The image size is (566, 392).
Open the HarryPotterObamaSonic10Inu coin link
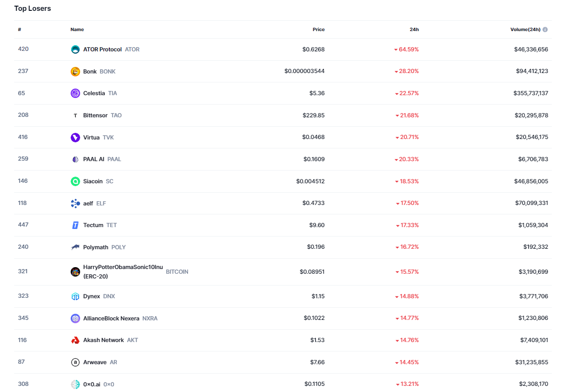pos(123,267)
